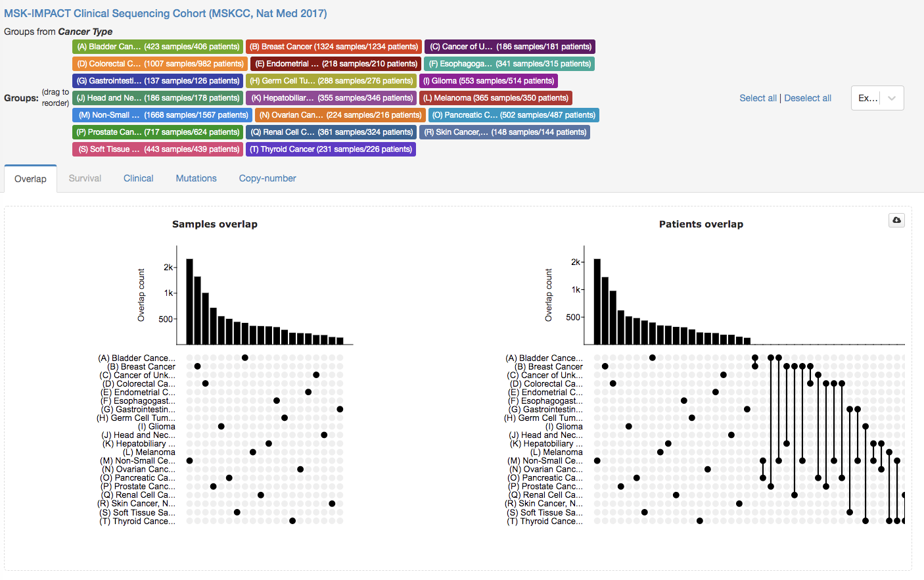Click the Deselect all link

[808, 97]
